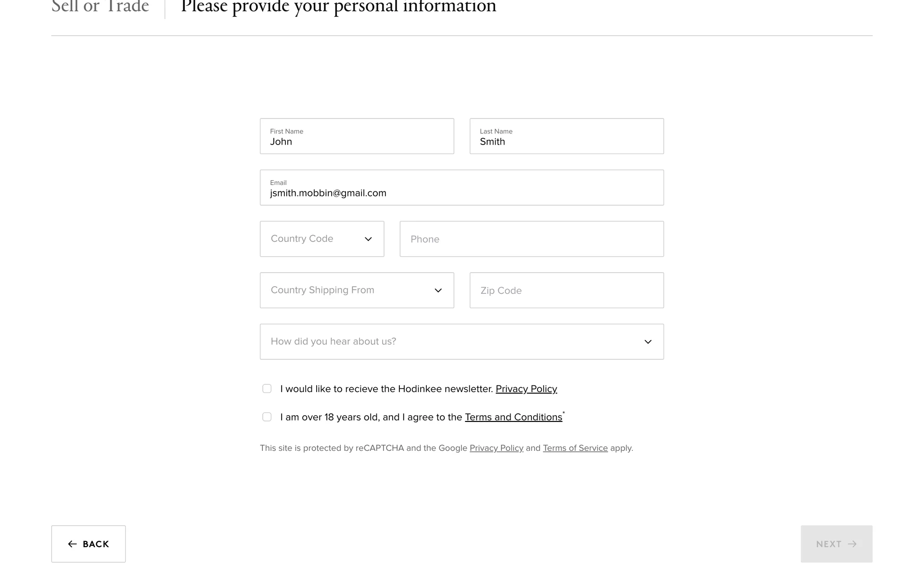
Task: Click the chevron in the referral dropdown
Action: (648, 342)
